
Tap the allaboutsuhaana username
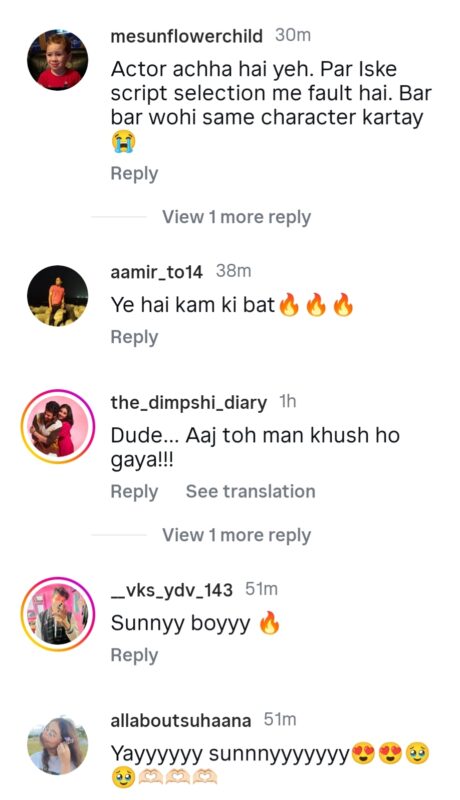(x=181, y=721)
